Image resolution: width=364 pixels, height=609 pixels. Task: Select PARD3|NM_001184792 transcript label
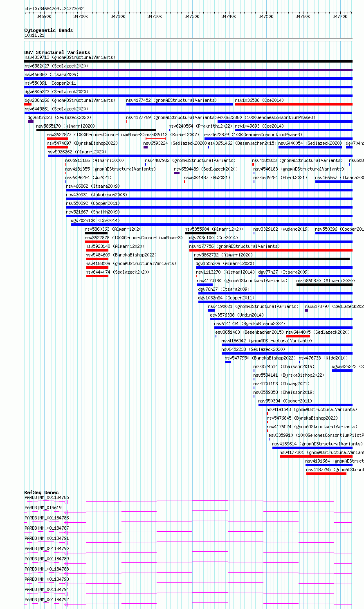click(47, 600)
